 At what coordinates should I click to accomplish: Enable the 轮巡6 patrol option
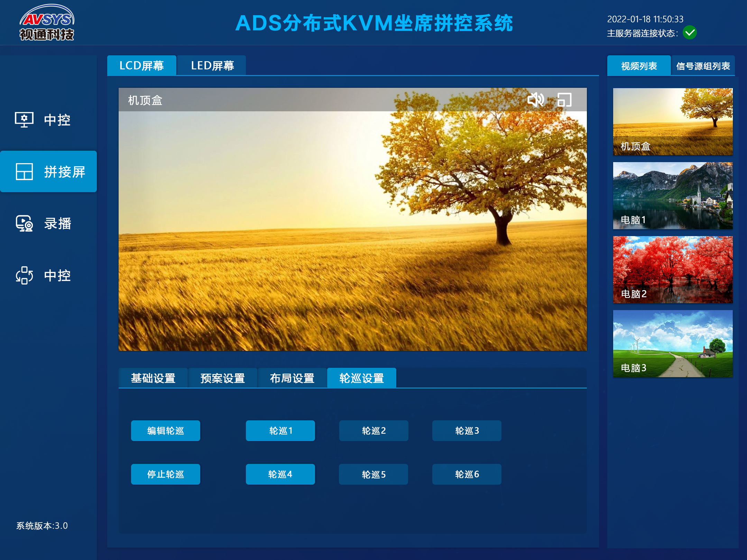click(467, 474)
